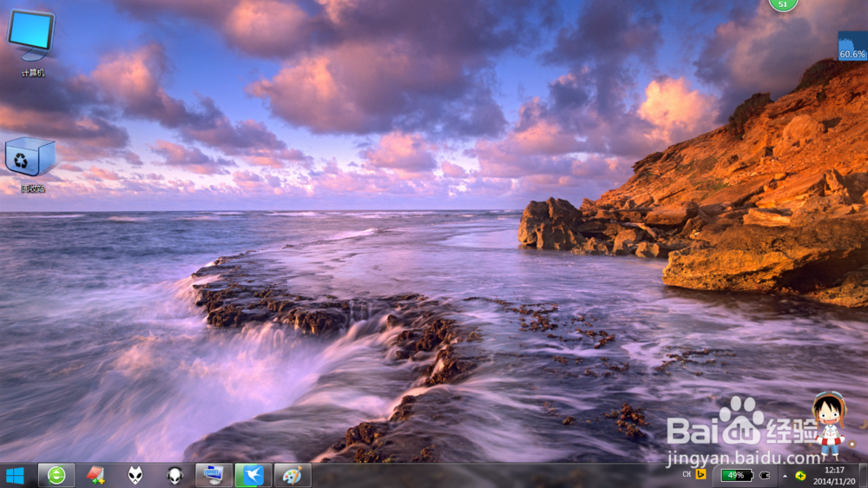Open the 计算机 desktop icon

tap(31, 43)
